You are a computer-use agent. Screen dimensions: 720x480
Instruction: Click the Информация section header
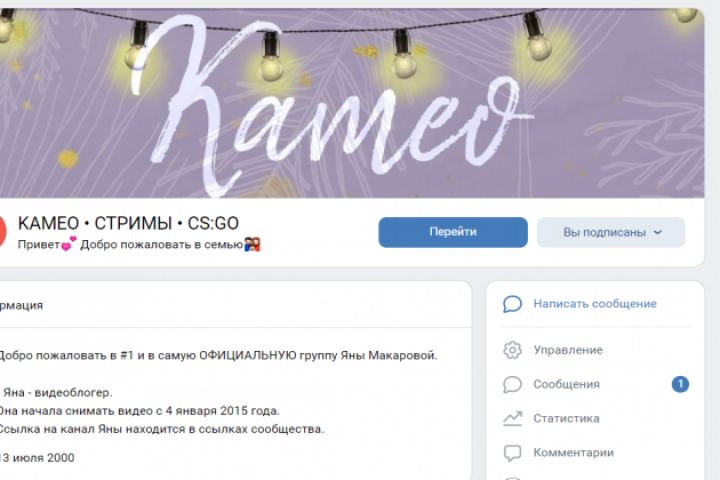pos(21,305)
